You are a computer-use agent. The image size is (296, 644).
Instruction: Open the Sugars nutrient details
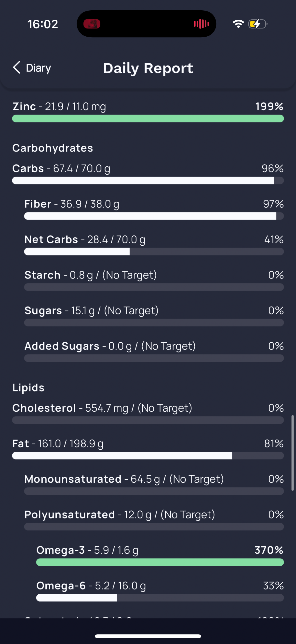tap(154, 316)
